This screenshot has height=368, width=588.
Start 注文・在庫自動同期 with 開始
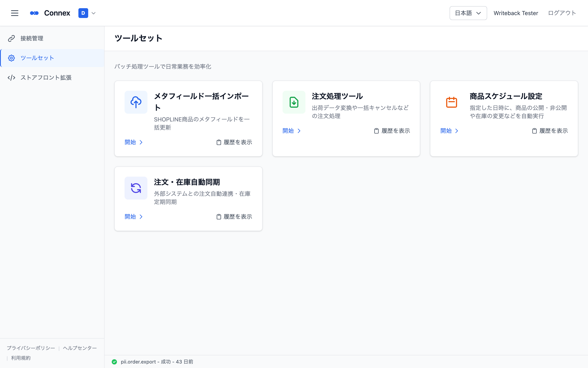[x=134, y=217]
